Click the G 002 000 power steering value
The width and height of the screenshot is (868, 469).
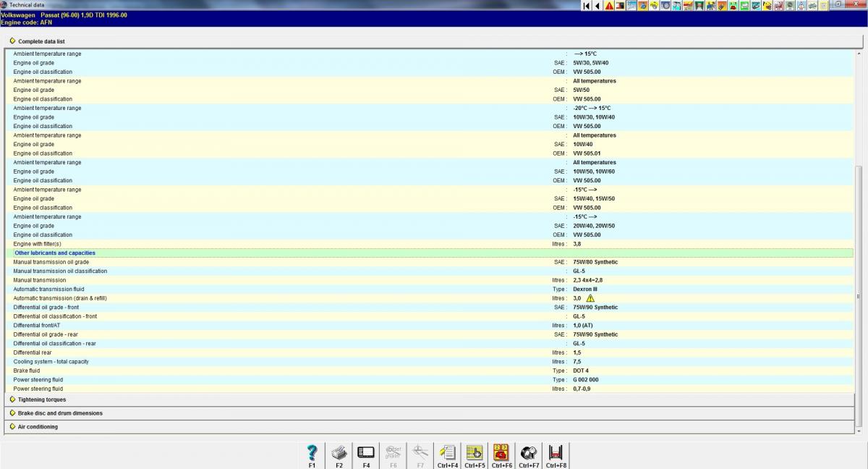tap(586, 380)
